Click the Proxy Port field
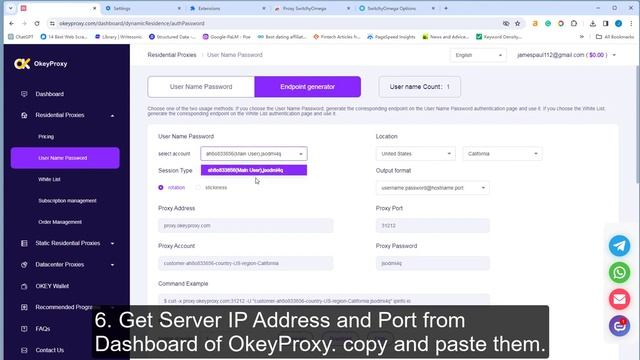640x360 pixels. pos(433,226)
